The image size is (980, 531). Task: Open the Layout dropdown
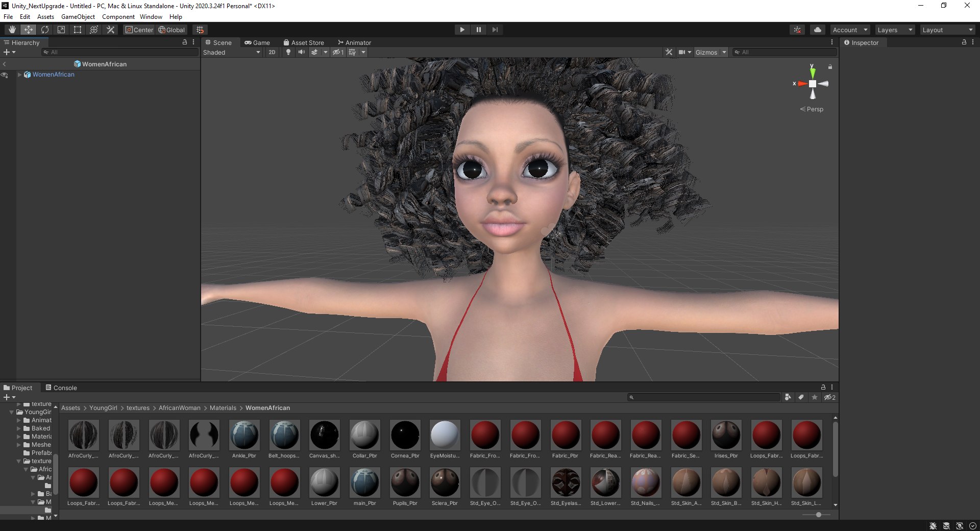[x=947, y=30]
